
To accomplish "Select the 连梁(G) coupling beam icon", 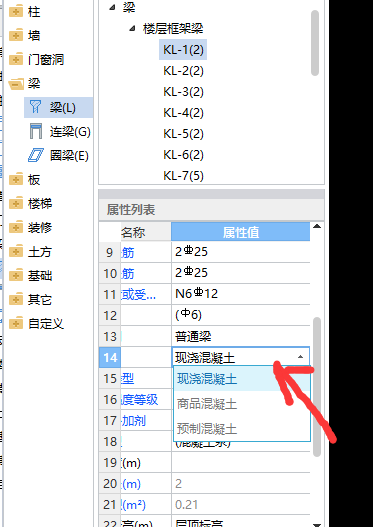I will click(x=36, y=131).
